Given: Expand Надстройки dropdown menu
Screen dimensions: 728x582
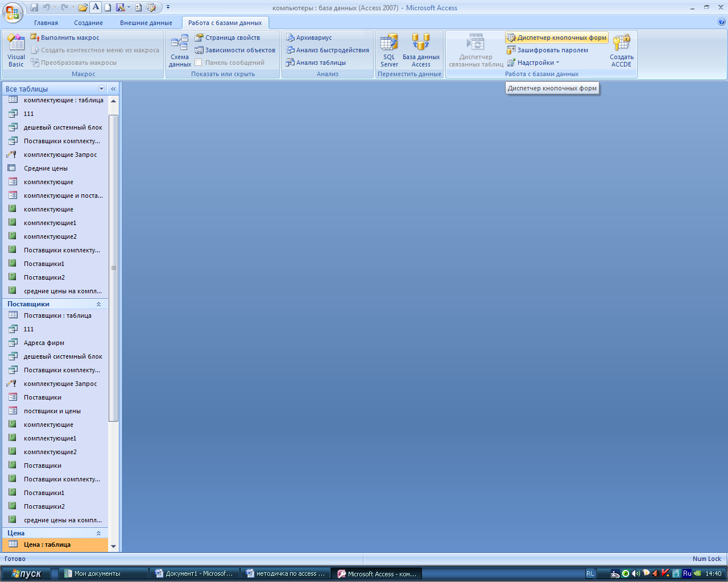Looking at the screenshot, I should coord(533,63).
